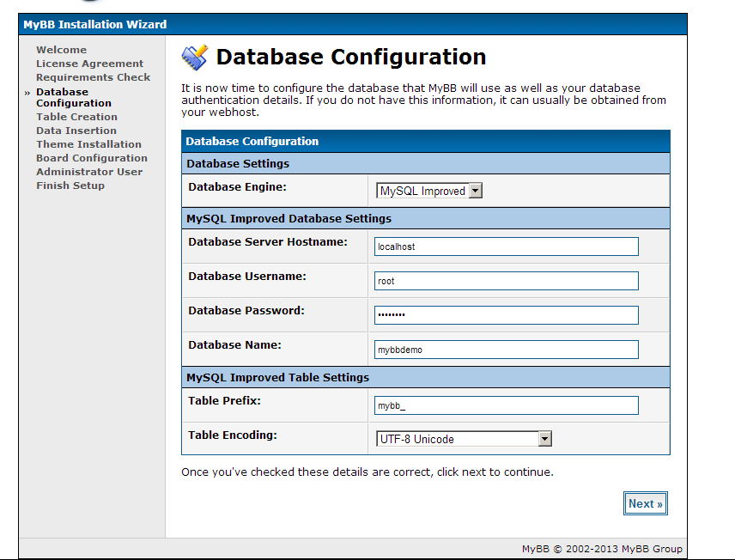Click the MySQL Improved Table Settings header
Screen dimensions: 735x560
[x=426, y=378]
